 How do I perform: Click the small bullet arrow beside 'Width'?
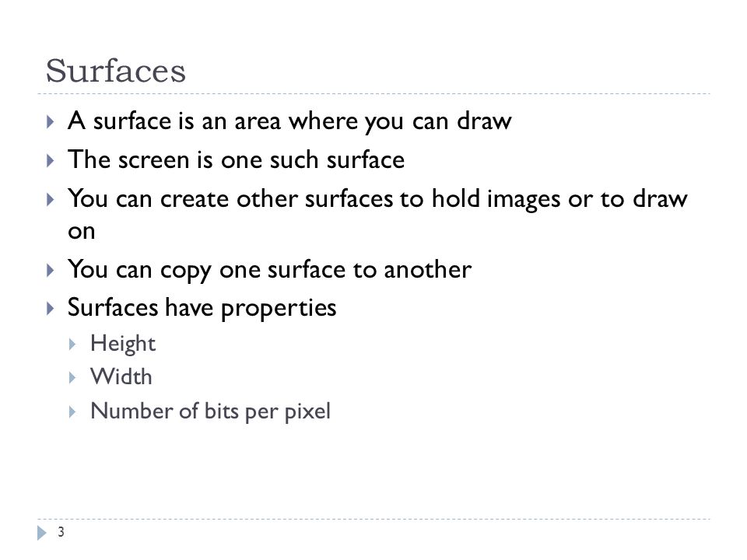72,378
